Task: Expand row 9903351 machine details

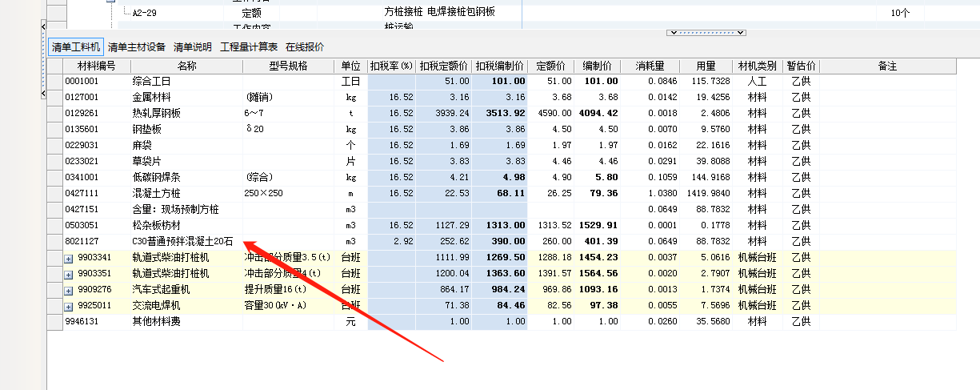Action: tap(70, 273)
